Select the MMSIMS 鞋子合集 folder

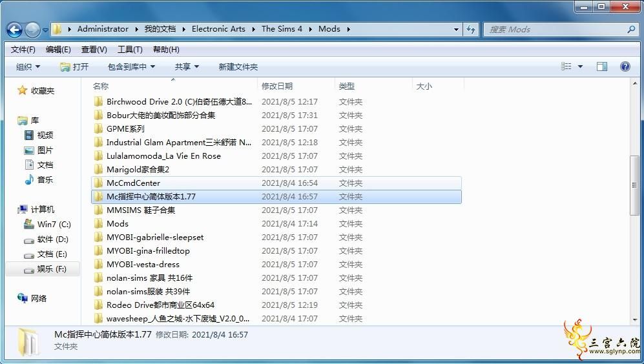[276, 210]
